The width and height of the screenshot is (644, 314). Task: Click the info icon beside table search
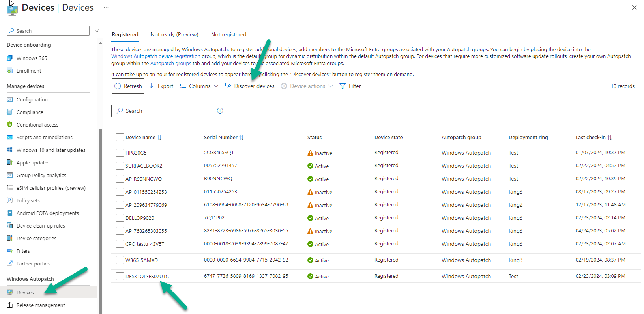[220, 111]
